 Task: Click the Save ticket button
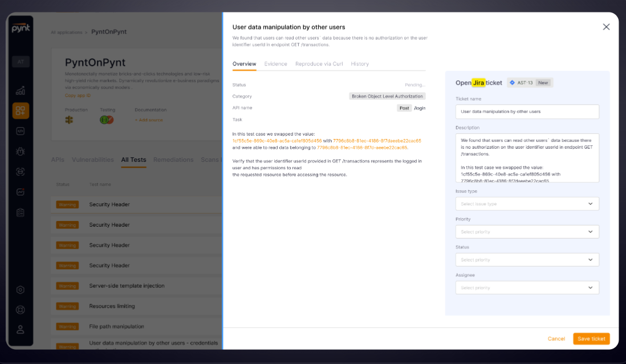coord(591,338)
